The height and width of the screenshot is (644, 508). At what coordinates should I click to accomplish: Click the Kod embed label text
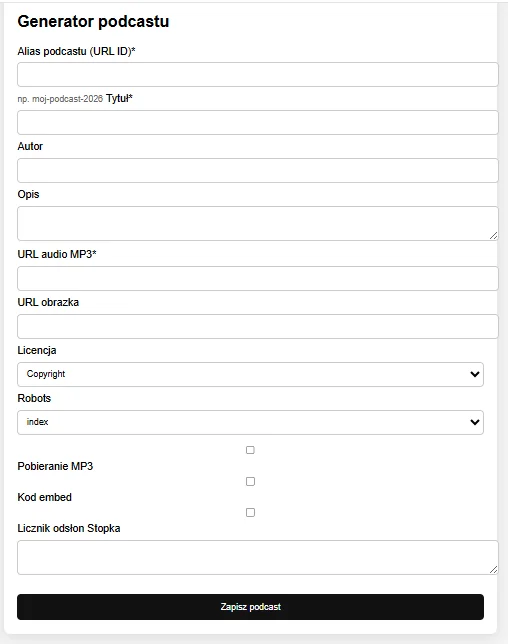coord(44,497)
